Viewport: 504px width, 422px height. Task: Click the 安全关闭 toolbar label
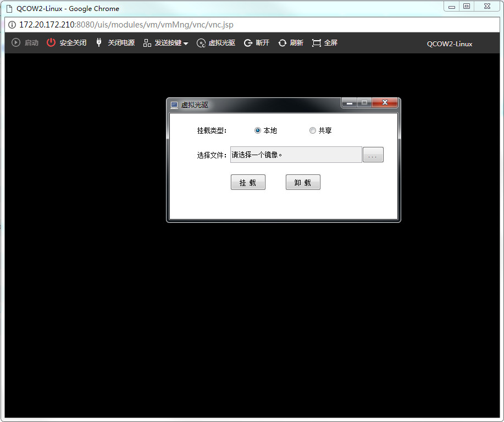(x=73, y=43)
